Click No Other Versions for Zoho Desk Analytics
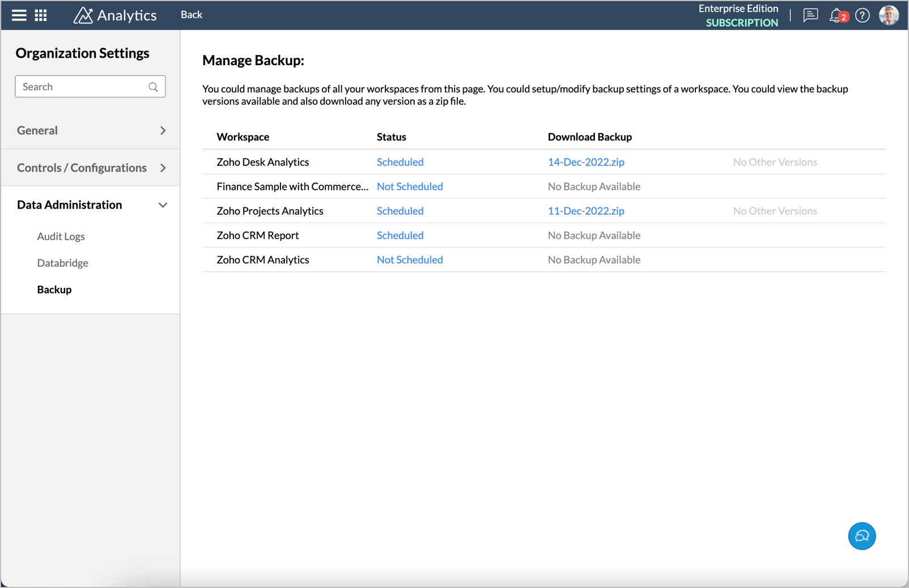This screenshot has width=909, height=588. pos(775,162)
